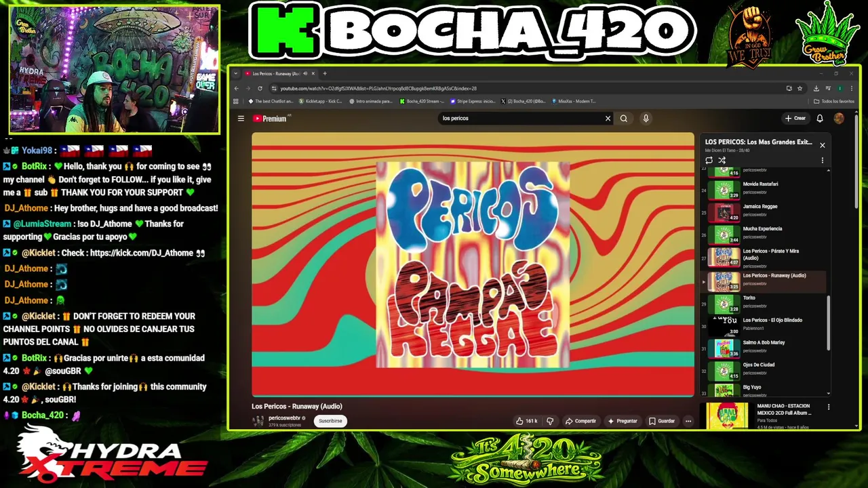Go to the YouTube Premium home logo

tap(270, 119)
